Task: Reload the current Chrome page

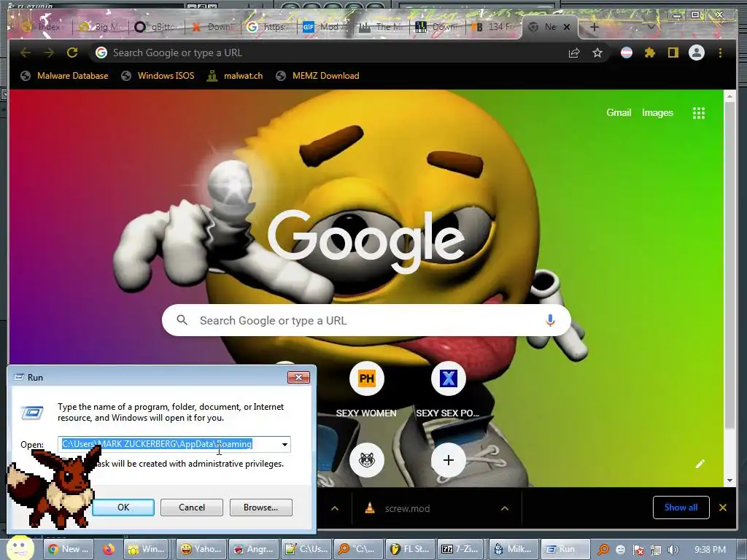Action: [x=72, y=52]
